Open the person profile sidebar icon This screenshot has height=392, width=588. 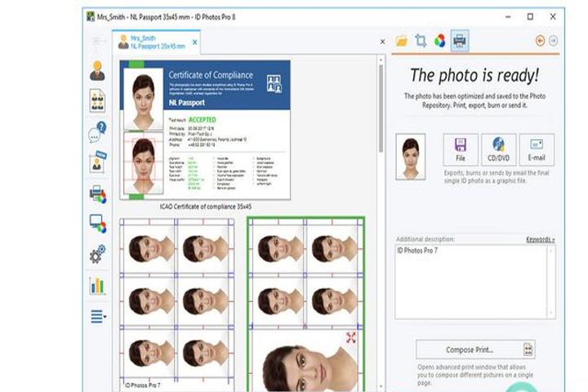click(97, 70)
